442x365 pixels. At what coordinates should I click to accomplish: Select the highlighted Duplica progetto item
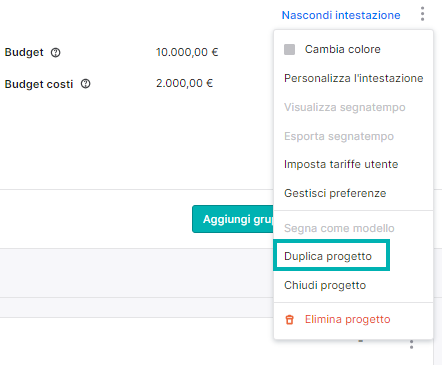click(331, 256)
